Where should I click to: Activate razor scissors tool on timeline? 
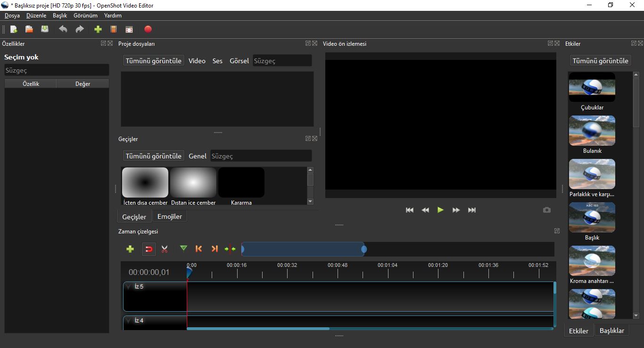point(165,249)
